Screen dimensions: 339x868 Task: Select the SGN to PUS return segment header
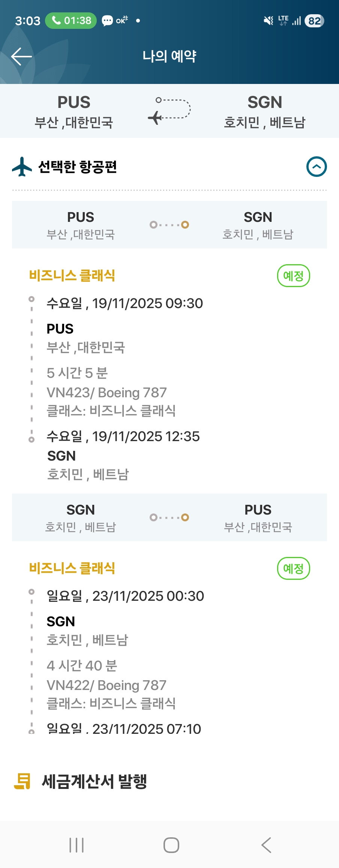pos(169,518)
